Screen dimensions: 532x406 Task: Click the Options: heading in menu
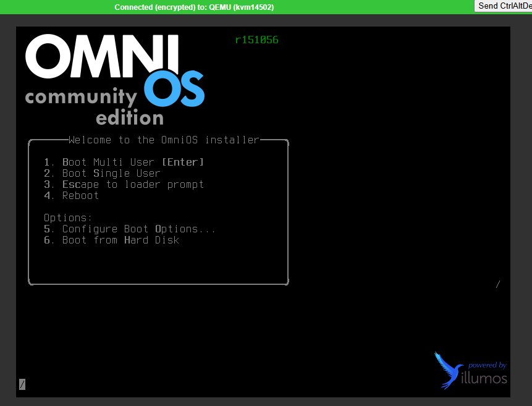[68, 218]
